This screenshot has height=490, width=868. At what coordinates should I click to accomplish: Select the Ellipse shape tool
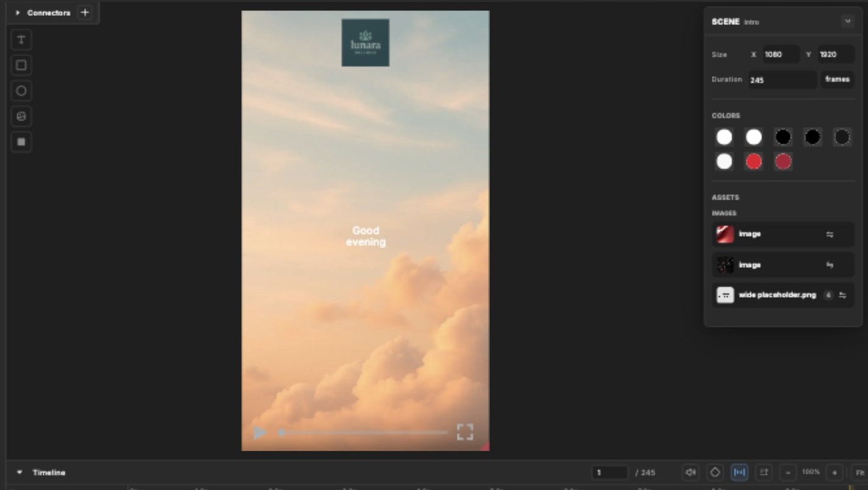coord(21,91)
